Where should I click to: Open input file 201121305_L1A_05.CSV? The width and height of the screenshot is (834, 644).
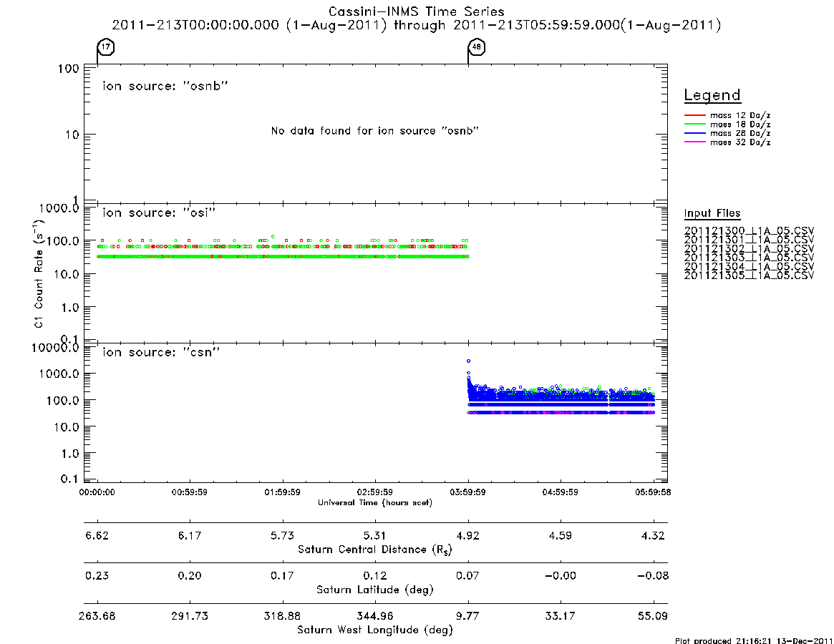click(749, 275)
